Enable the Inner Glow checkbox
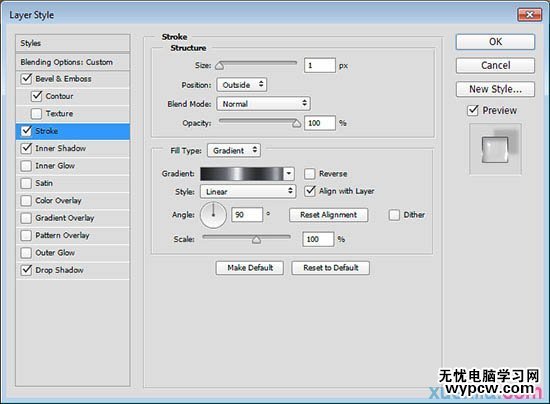The width and height of the screenshot is (550, 404). [x=26, y=166]
